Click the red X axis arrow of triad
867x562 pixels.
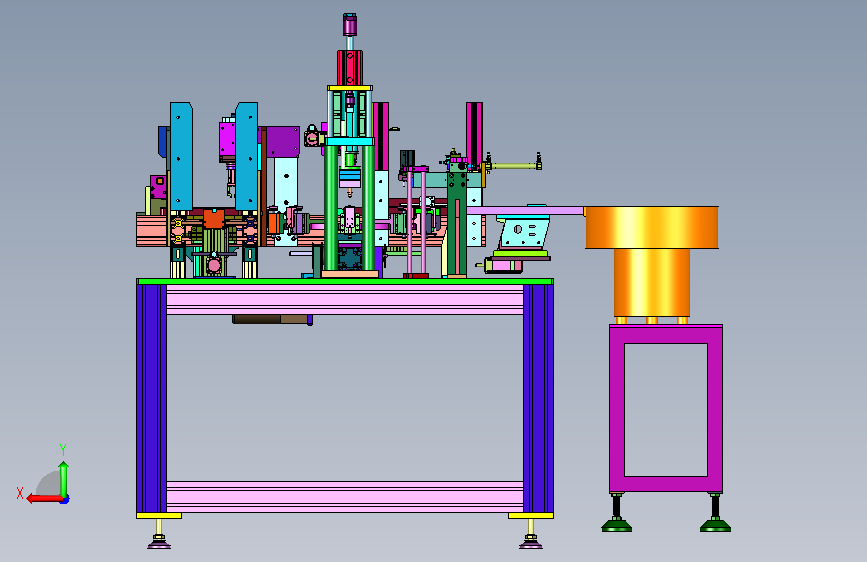pos(43,499)
